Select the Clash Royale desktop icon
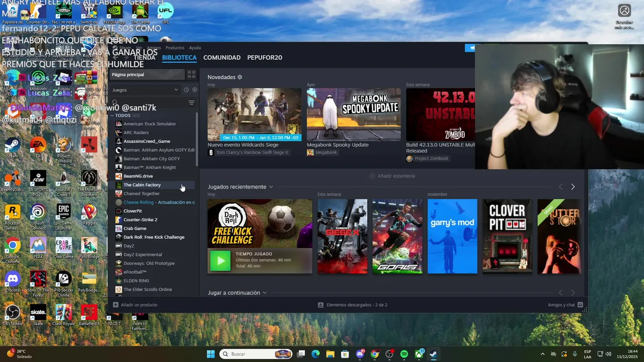This screenshot has width=644, height=362. (x=63, y=315)
